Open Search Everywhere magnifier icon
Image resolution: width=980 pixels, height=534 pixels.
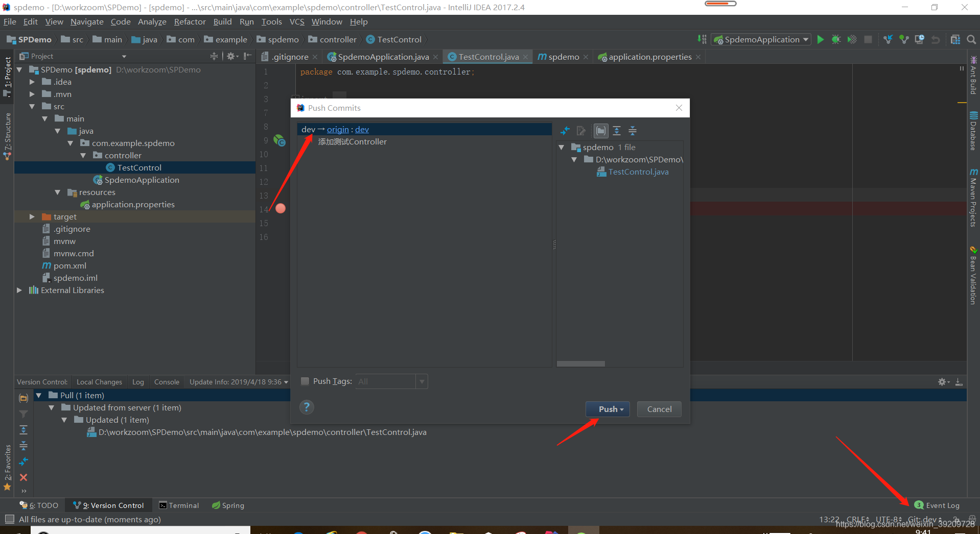971,39
